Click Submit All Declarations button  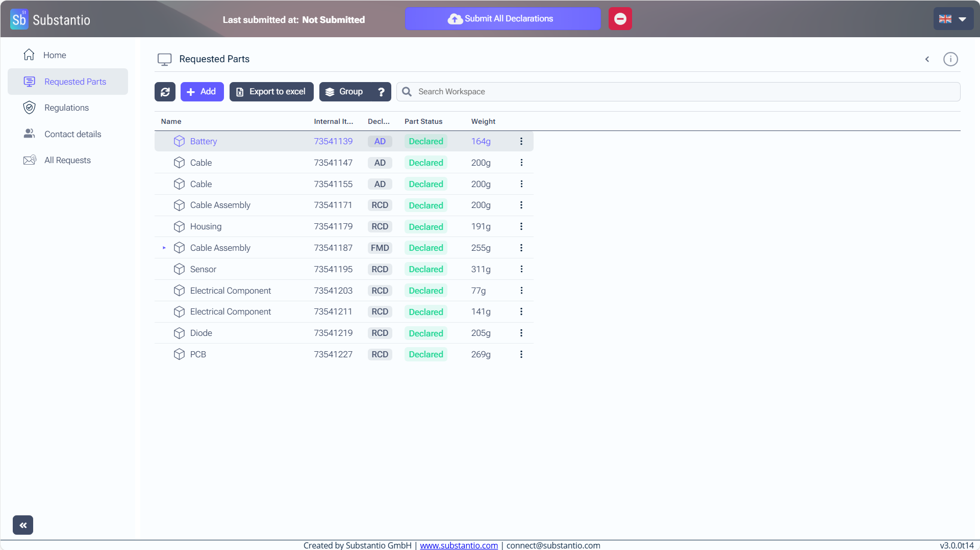tap(502, 19)
